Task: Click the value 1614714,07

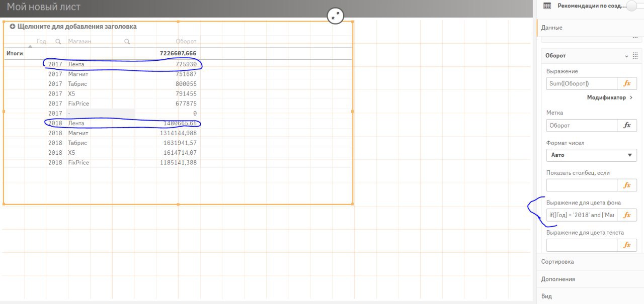Action: pos(180,153)
